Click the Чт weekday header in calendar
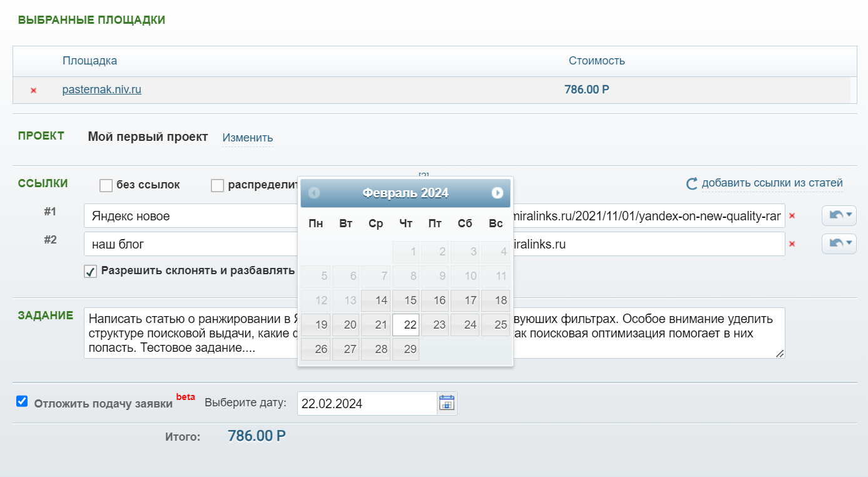The height and width of the screenshot is (477, 868). (x=406, y=223)
